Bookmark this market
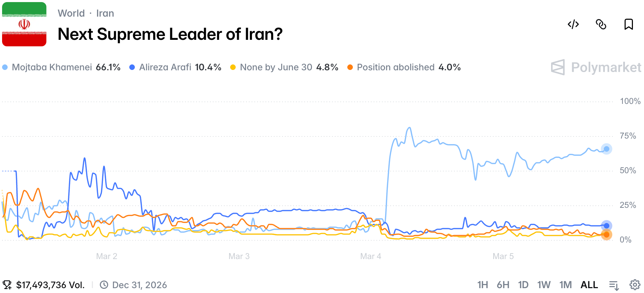Image resolution: width=644 pixels, height=293 pixels. click(628, 24)
